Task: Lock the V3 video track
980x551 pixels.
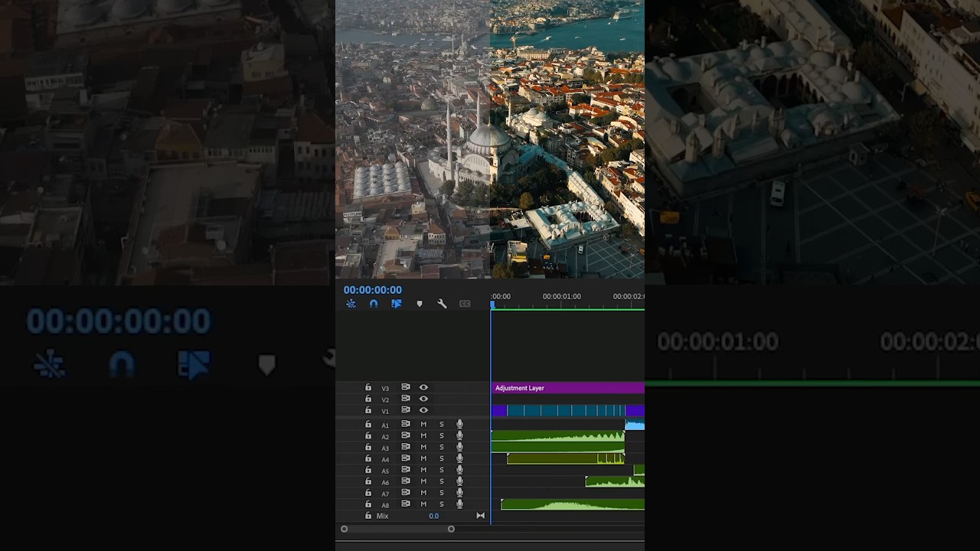Action: [368, 388]
